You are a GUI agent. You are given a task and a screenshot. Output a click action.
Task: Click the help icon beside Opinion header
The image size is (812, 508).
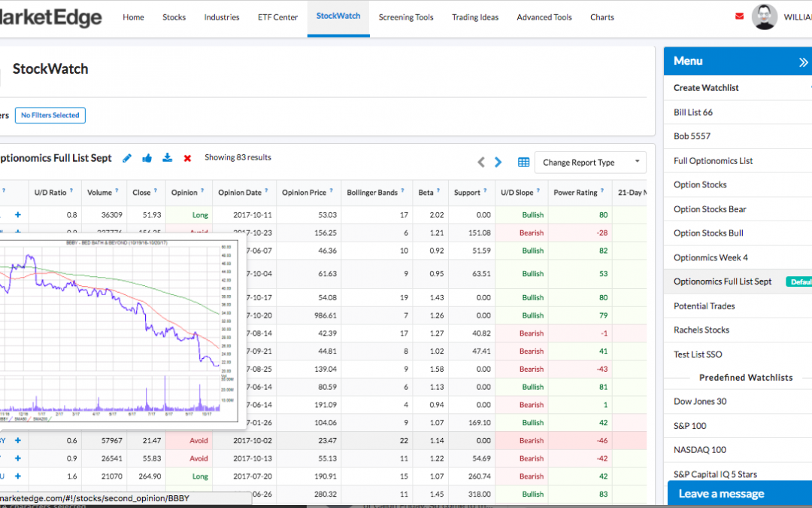pos(202,190)
